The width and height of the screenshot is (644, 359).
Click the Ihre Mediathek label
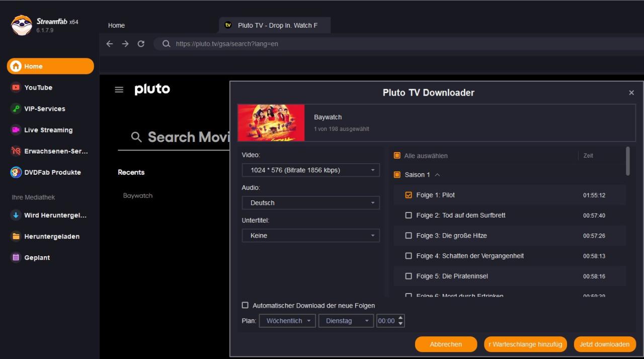point(33,197)
